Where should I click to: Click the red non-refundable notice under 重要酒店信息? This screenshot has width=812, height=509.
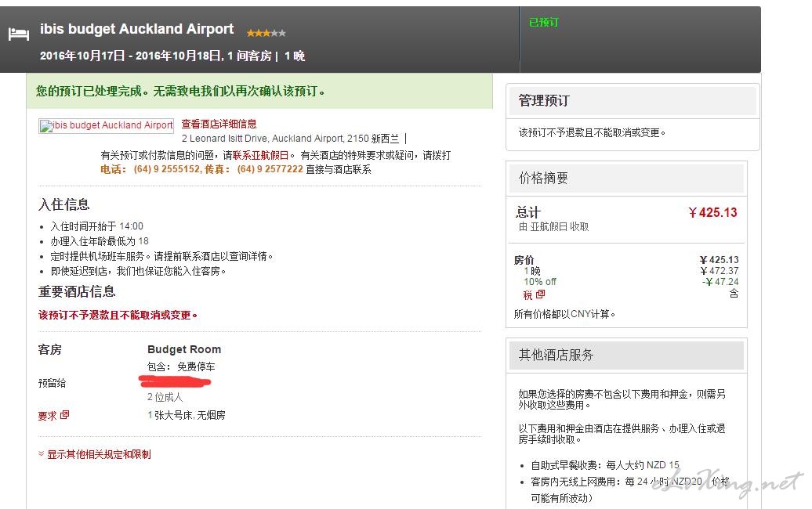118,315
